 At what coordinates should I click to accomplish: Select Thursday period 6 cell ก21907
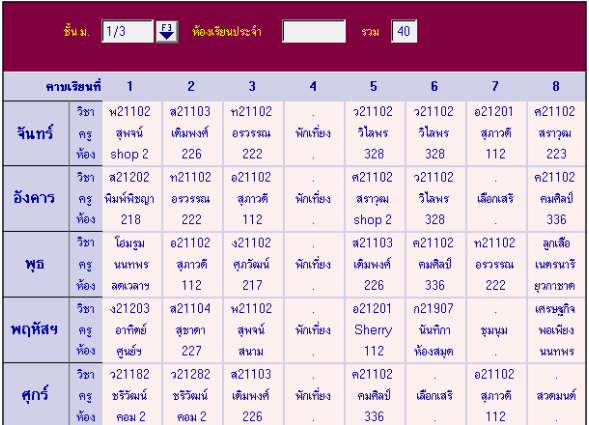[435, 330]
